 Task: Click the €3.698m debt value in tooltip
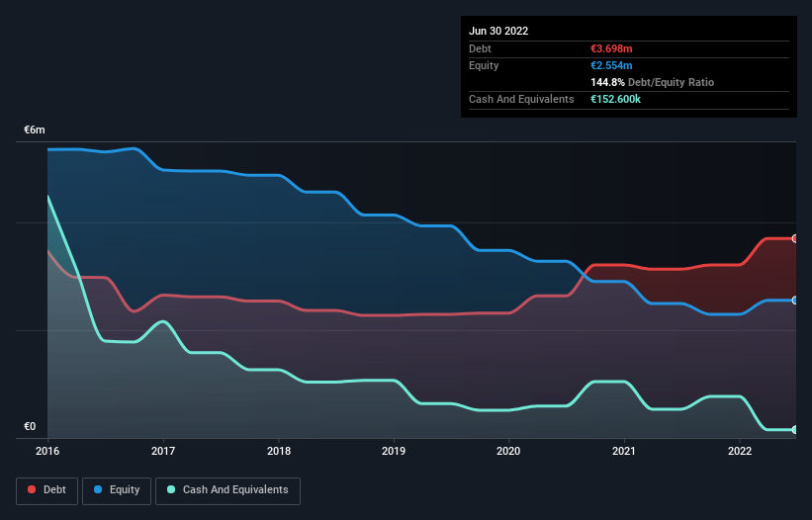click(611, 48)
